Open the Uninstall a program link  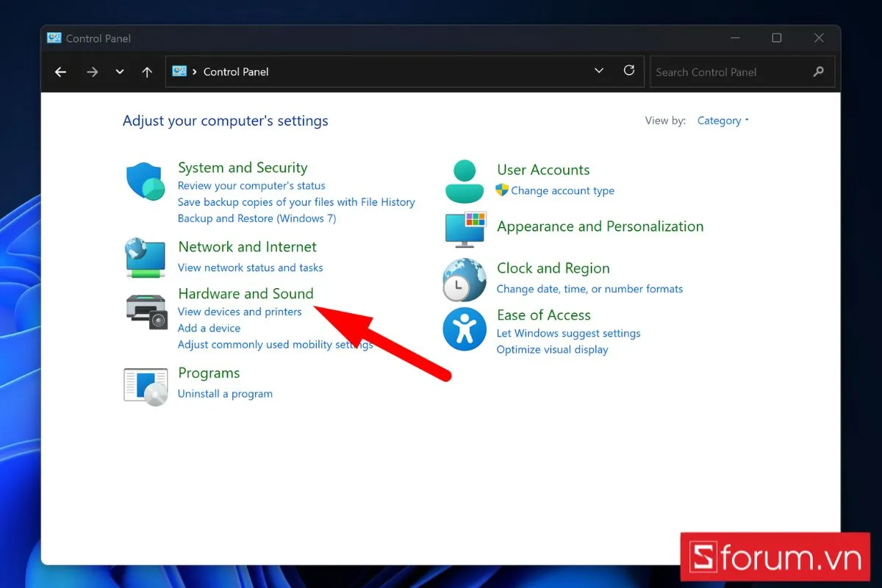click(225, 393)
